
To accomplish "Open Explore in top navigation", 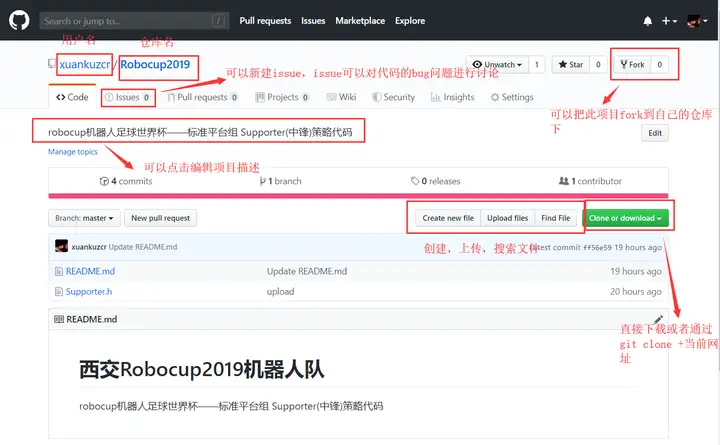I will pyautogui.click(x=410, y=21).
